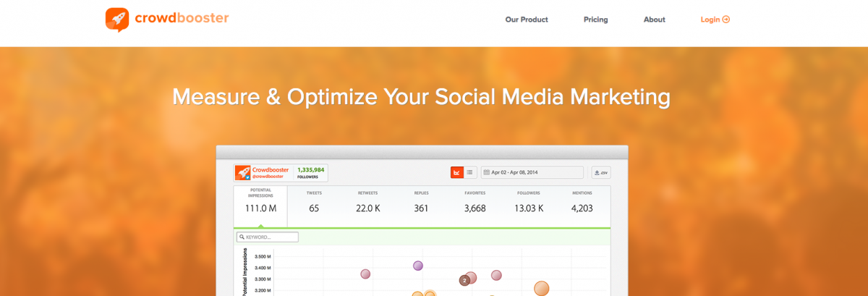The height and width of the screenshot is (296, 868).
Task: Click the KEYWORD search field
Action: click(x=267, y=237)
